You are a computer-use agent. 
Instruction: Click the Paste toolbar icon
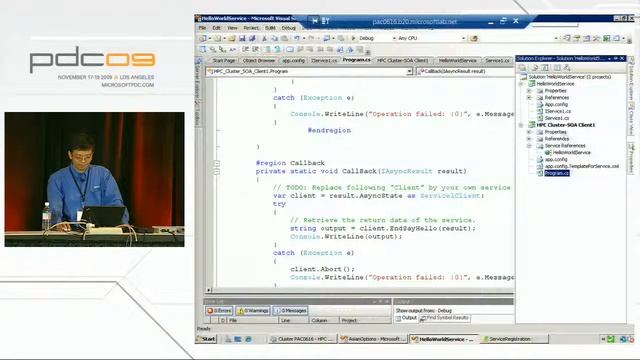284,38
